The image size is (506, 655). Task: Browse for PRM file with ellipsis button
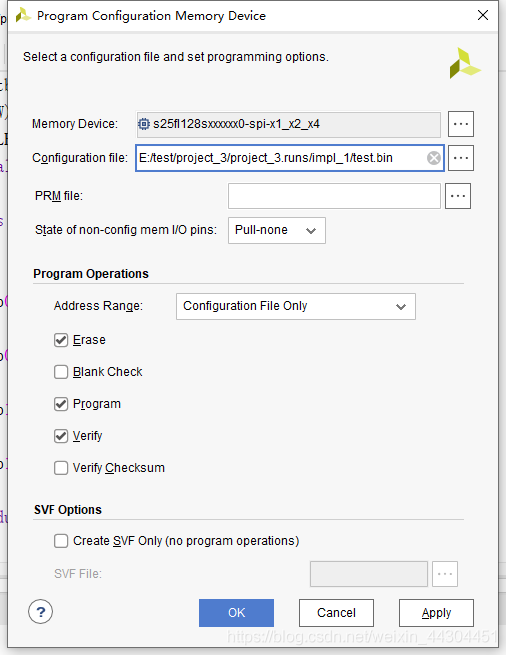pos(458,196)
